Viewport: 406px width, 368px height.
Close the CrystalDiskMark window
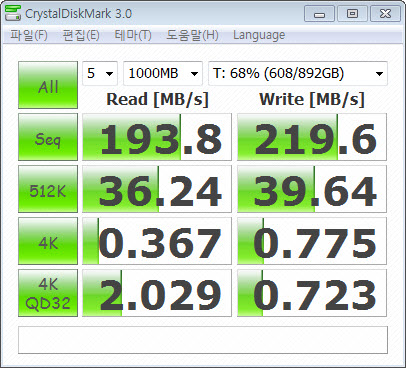pyautogui.click(x=385, y=14)
